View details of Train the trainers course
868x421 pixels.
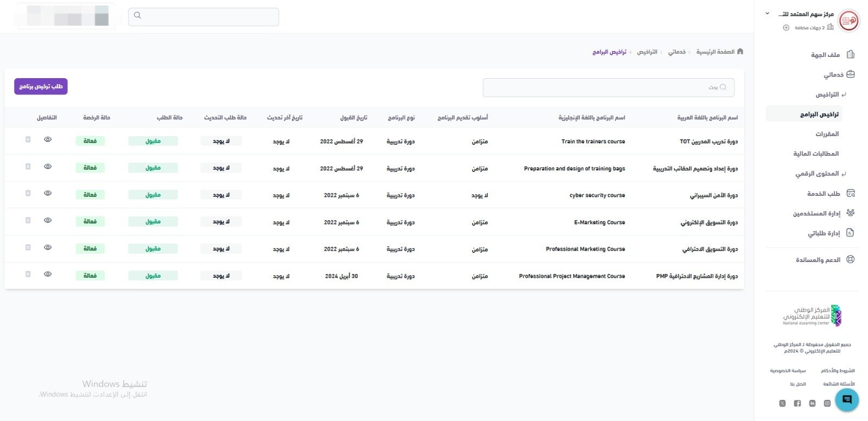(48, 140)
